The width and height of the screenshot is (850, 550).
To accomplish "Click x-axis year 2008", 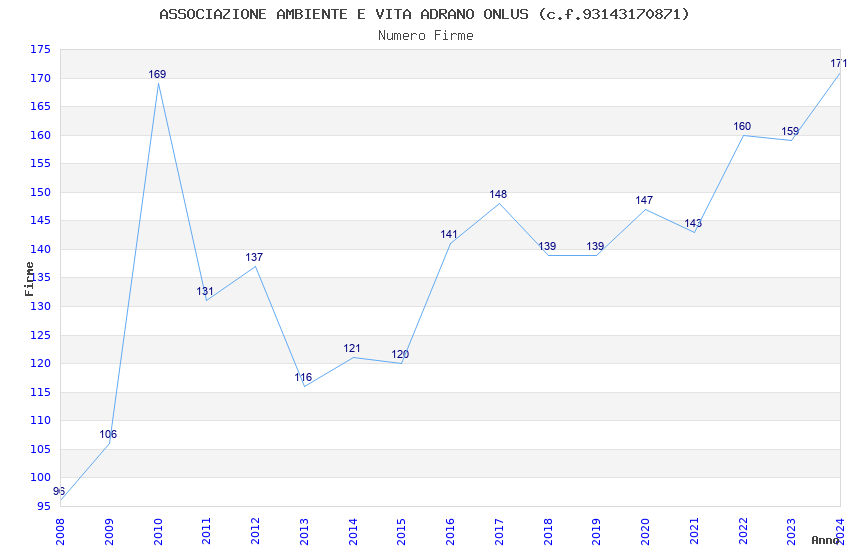I will 60,531.
